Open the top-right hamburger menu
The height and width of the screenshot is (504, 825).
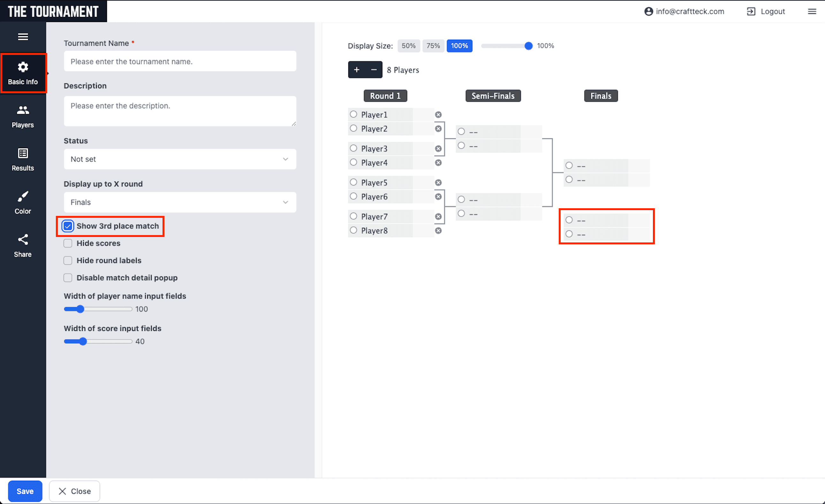pos(812,11)
